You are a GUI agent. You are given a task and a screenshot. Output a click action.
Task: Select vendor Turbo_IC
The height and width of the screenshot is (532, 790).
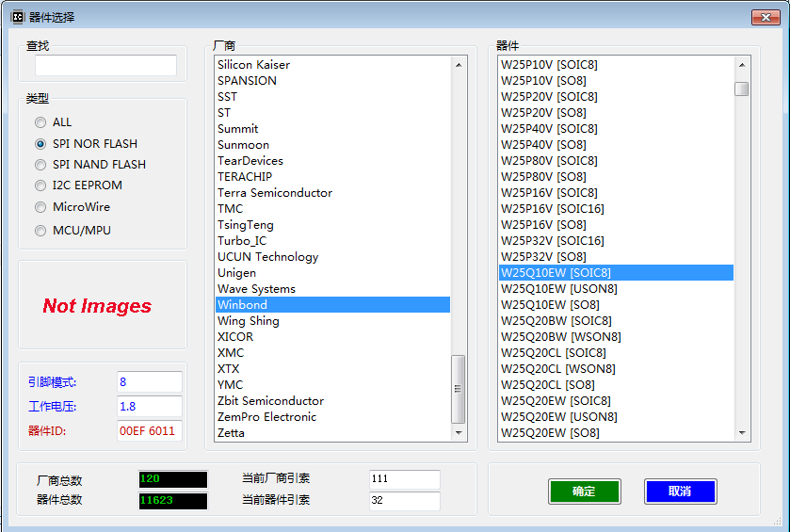332,241
